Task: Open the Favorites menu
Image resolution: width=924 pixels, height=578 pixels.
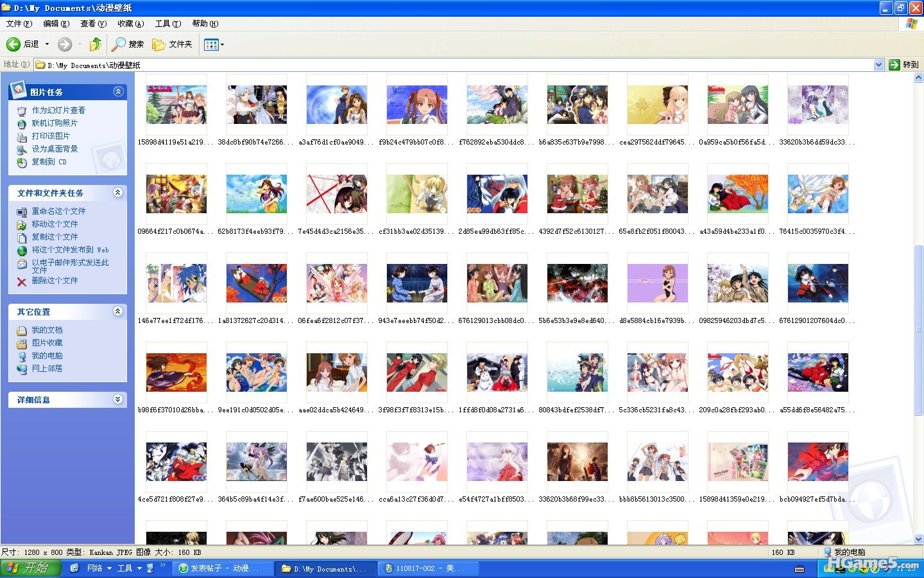Action: (x=130, y=24)
